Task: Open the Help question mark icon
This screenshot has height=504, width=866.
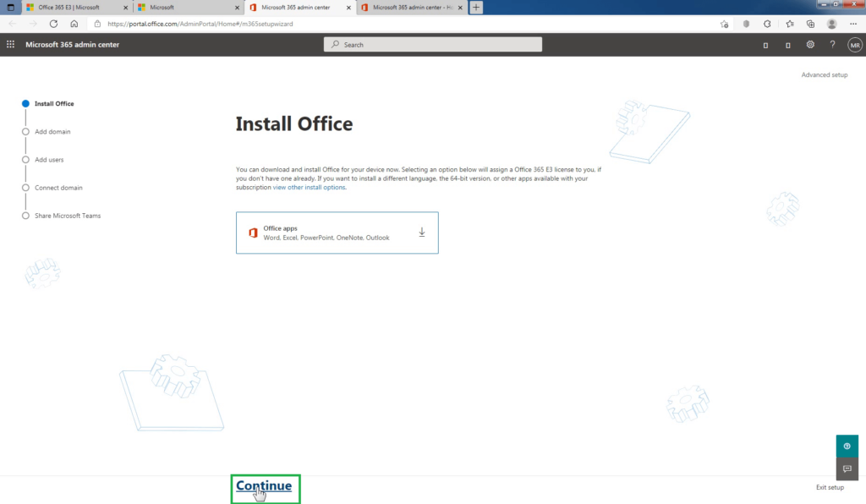Action: [x=832, y=45]
